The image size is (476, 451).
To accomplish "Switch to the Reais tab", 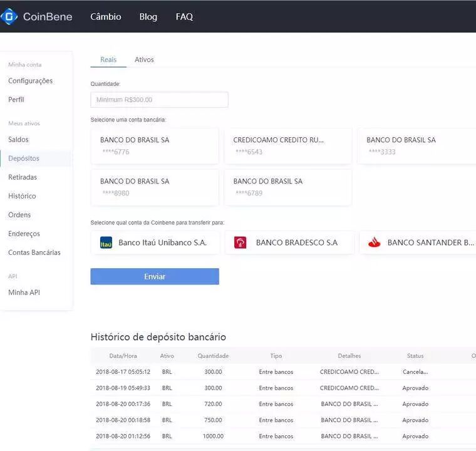I will (108, 60).
